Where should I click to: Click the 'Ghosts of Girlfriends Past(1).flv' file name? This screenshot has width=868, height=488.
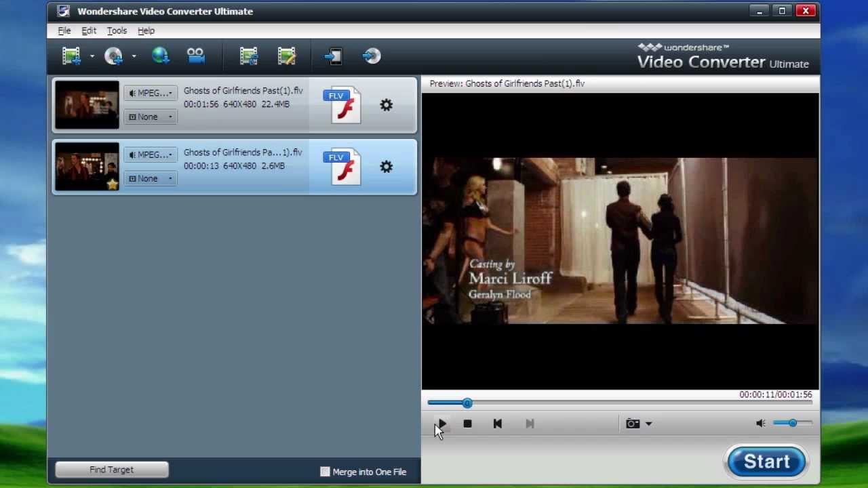pos(243,90)
